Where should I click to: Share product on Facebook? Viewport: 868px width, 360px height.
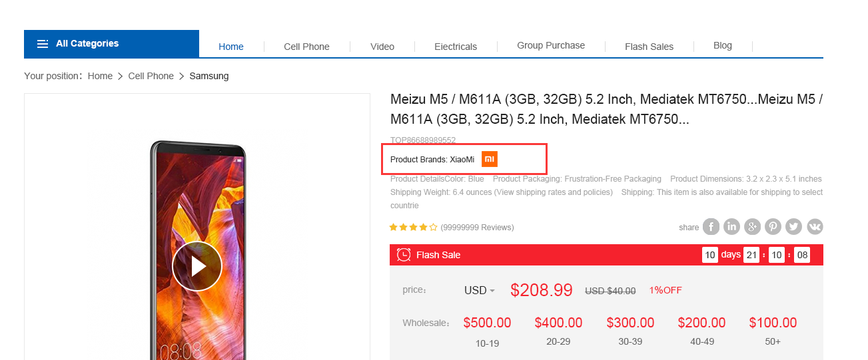coord(711,227)
